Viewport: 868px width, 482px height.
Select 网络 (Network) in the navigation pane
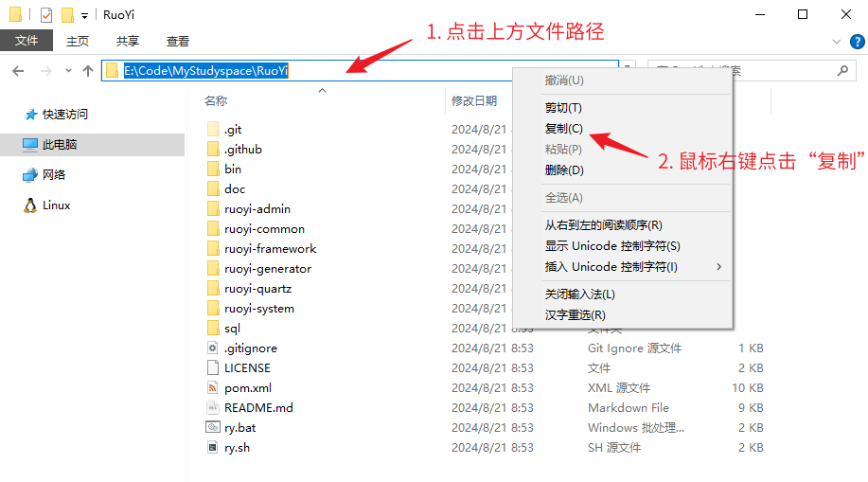[54, 175]
